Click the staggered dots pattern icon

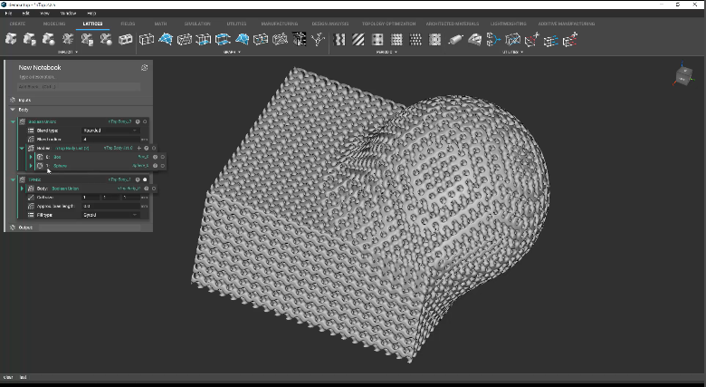(x=416, y=40)
